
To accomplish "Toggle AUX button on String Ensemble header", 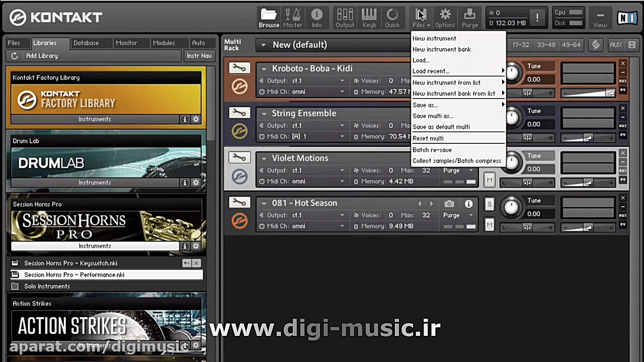I will pyautogui.click(x=623, y=126).
